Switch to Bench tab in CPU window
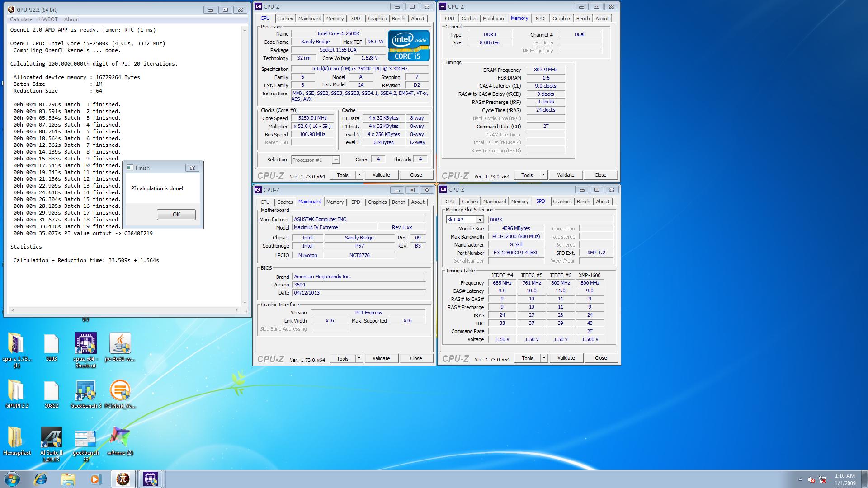This screenshot has height=488, width=868. [x=398, y=19]
